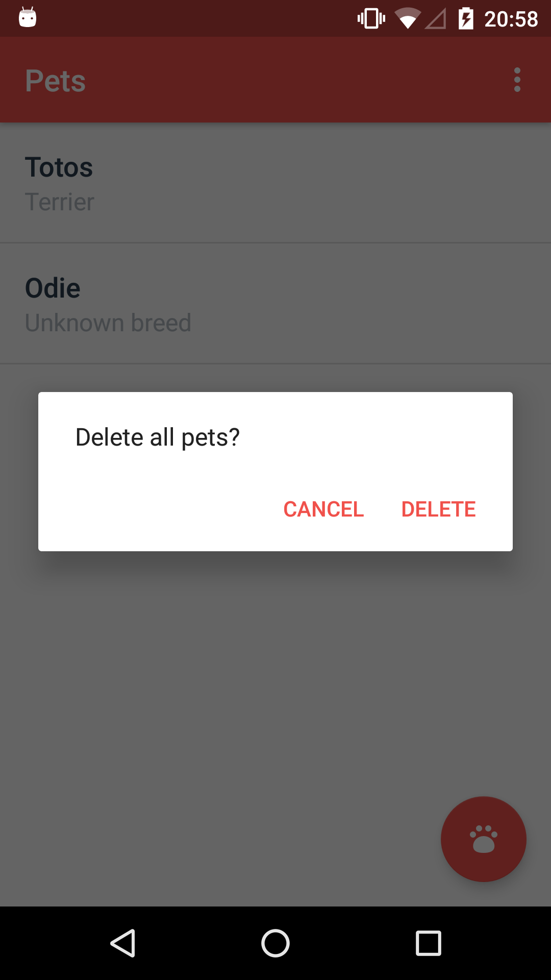
Task: Open recent apps with the square button
Action: tap(429, 943)
